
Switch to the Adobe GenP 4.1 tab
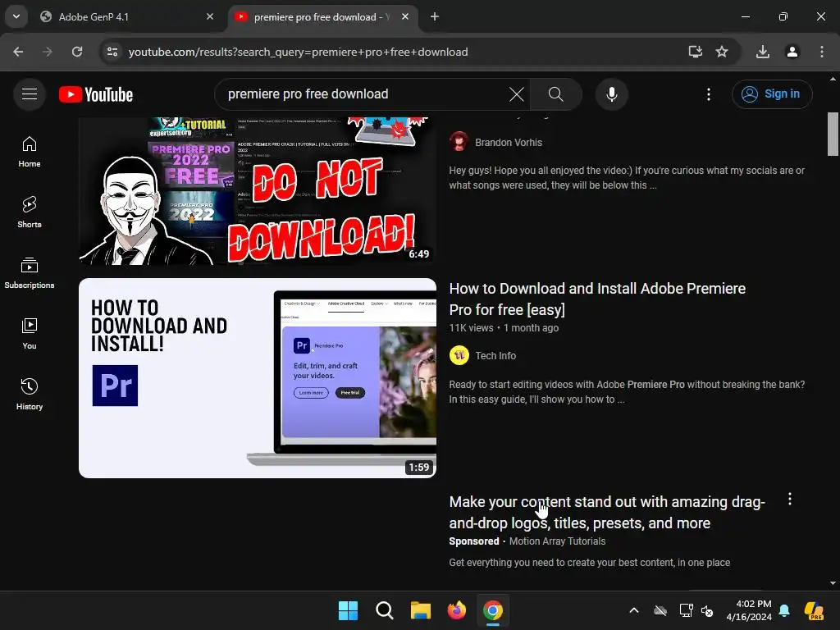coord(126,17)
